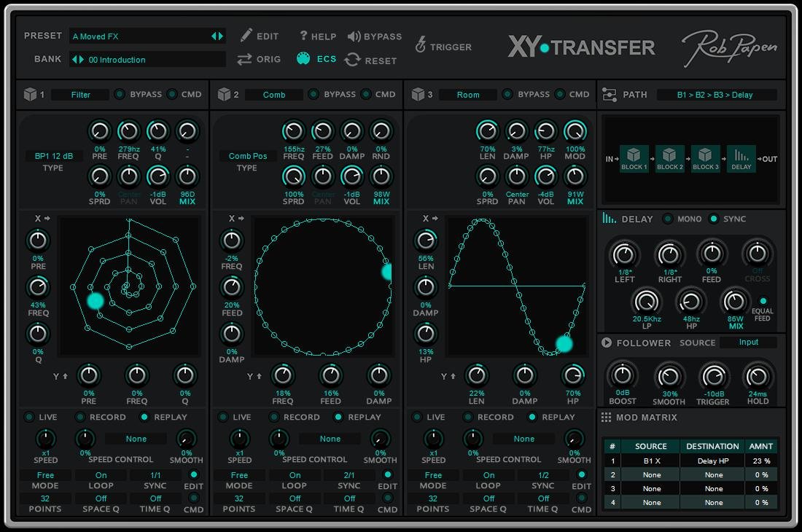Click block 2 circle XY pad dot
Viewport: 802px width, 532px height.
387,271
